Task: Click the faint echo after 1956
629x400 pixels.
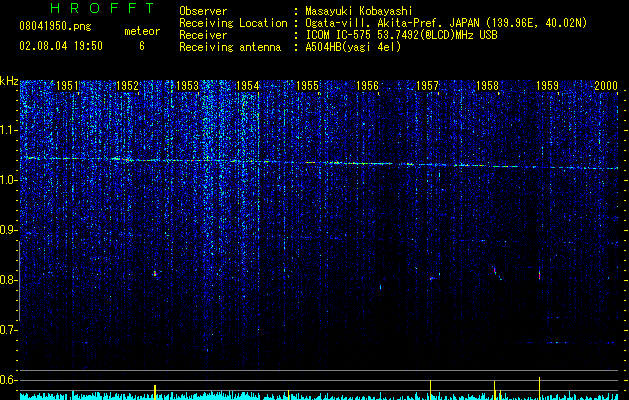Action: 380,287
